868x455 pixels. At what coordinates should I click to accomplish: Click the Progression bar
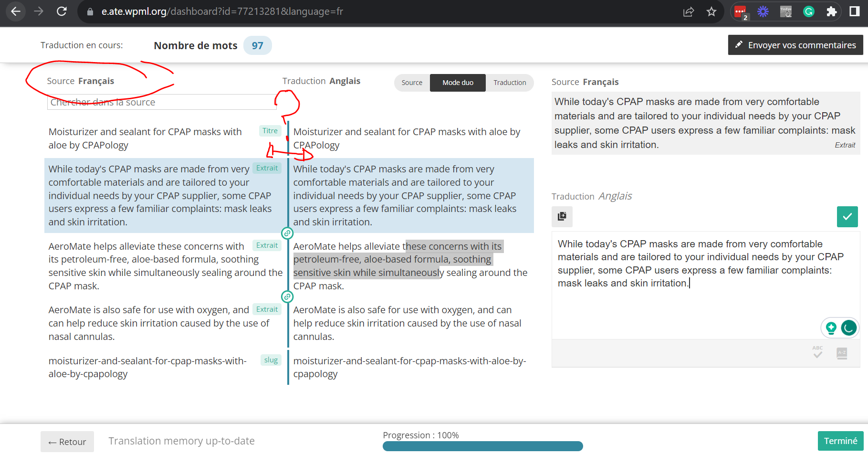point(482,446)
